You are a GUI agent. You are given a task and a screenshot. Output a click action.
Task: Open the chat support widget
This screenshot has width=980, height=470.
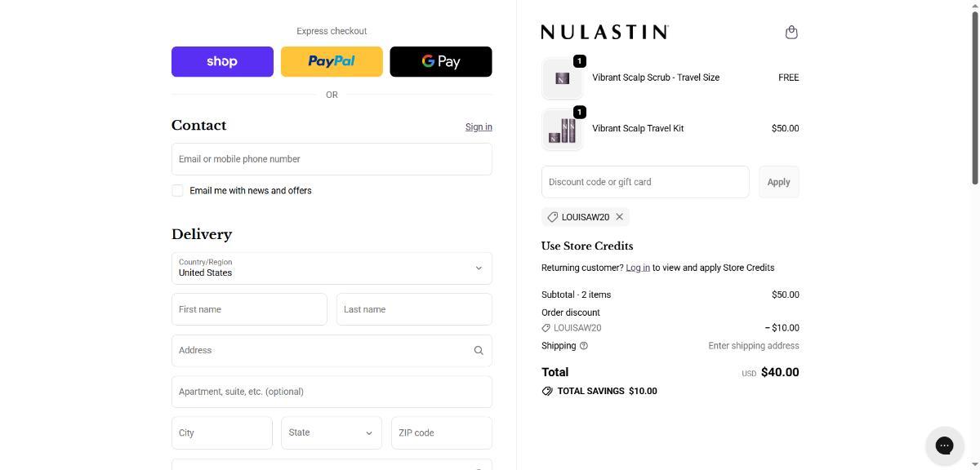pyautogui.click(x=944, y=445)
